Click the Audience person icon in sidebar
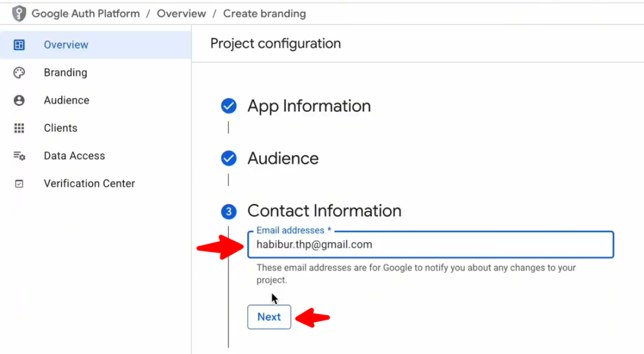Image resolution: width=644 pixels, height=354 pixels. [x=19, y=101]
